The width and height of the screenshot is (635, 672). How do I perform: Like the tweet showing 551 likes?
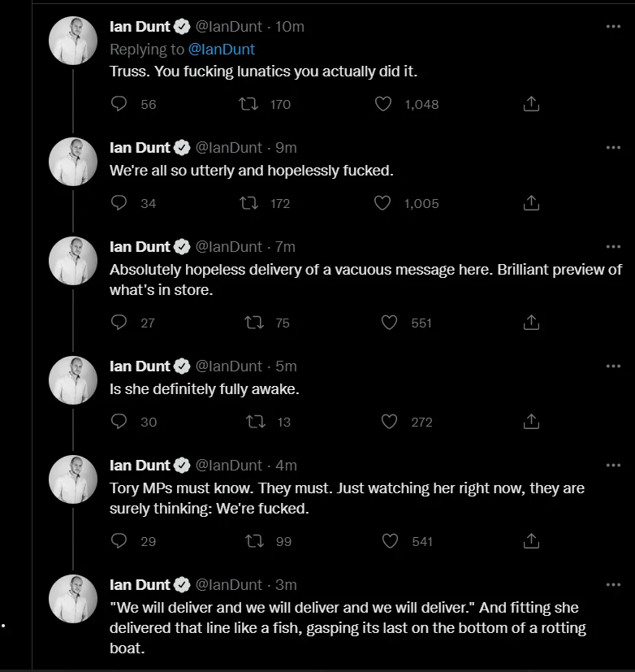point(389,322)
